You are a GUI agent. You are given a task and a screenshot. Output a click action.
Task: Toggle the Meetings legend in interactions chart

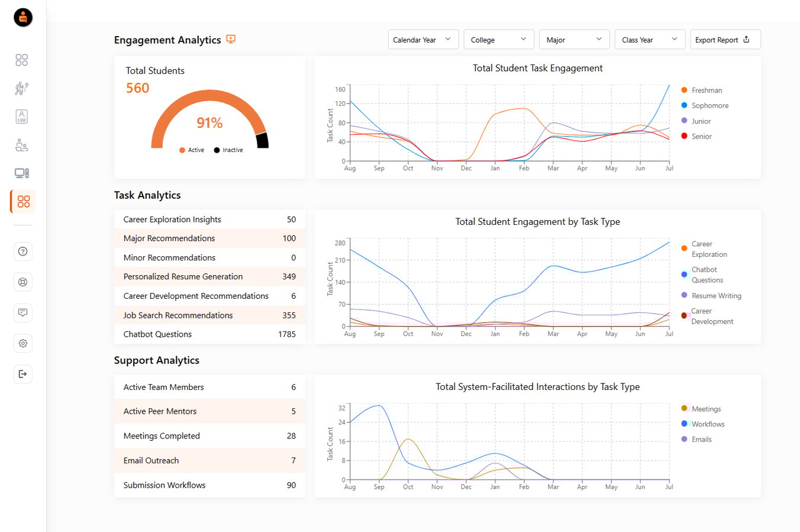point(702,408)
